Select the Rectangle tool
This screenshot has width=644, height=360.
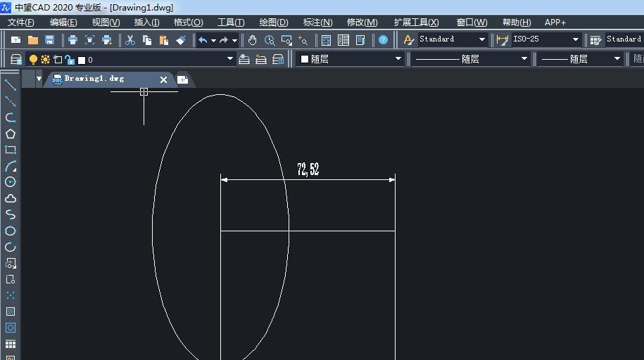click(x=11, y=150)
